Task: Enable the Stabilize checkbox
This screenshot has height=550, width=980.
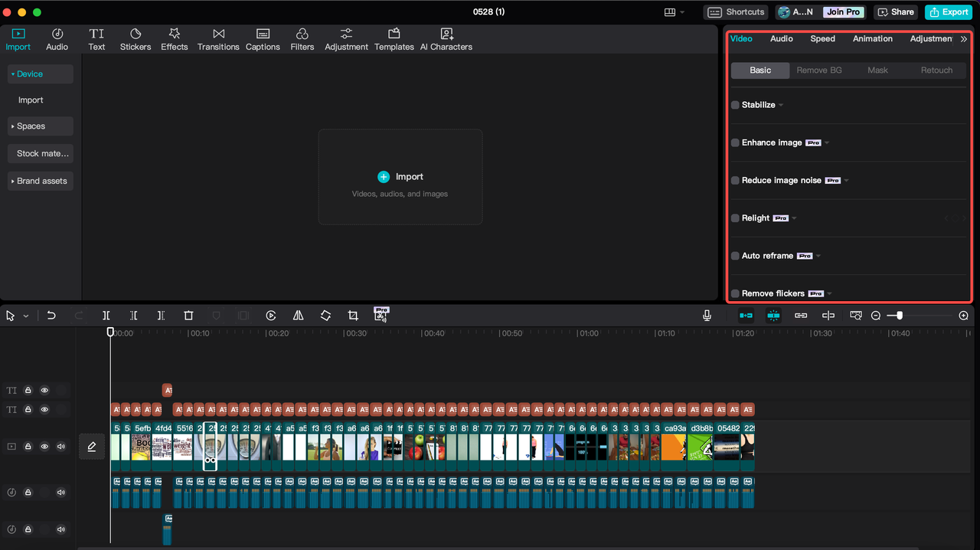Action: click(x=735, y=105)
